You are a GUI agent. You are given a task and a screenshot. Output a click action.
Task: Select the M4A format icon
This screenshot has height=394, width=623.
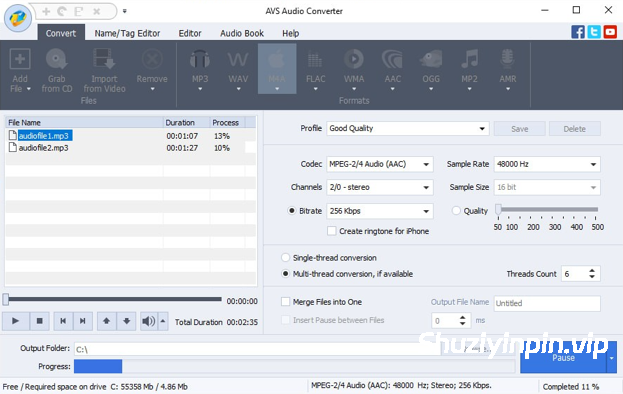coord(277,60)
